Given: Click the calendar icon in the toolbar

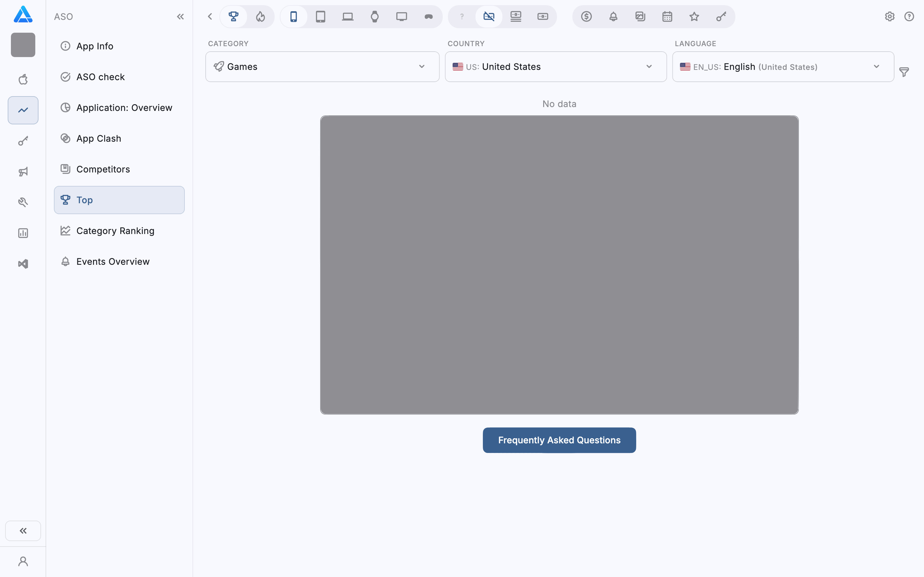Looking at the screenshot, I should click(x=667, y=16).
